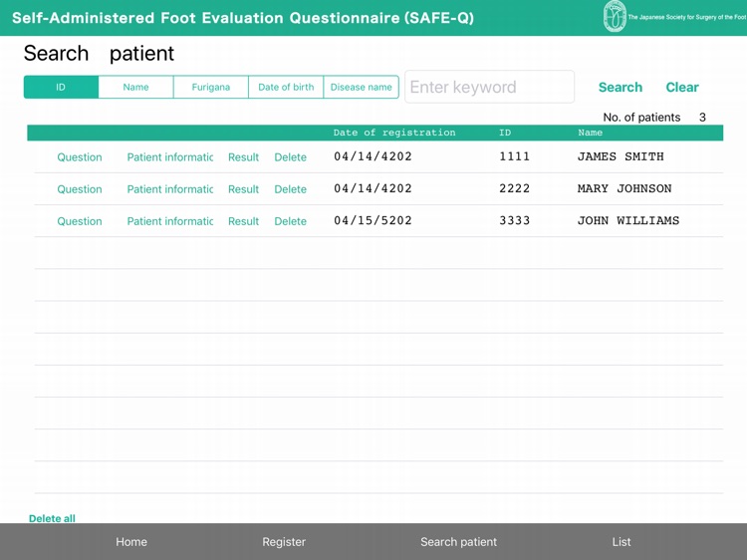The height and width of the screenshot is (560, 747).
Task: Focus the Enter keyword input field
Action: (489, 87)
